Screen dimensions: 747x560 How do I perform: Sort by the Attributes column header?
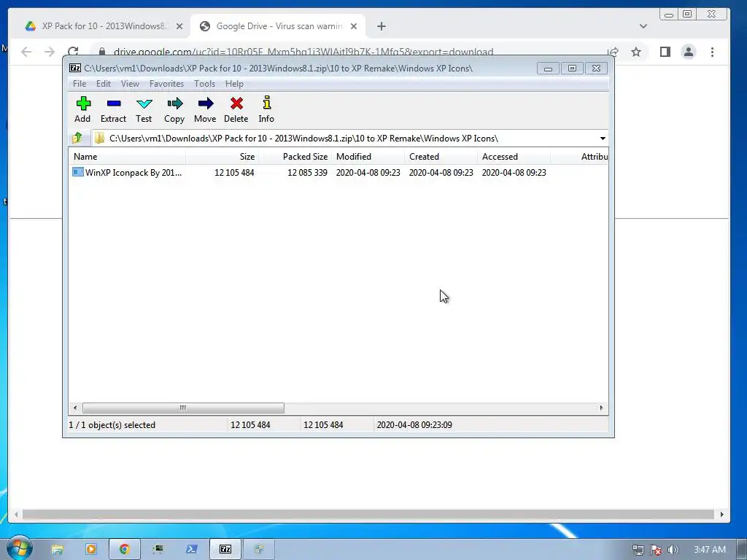pos(579,157)
